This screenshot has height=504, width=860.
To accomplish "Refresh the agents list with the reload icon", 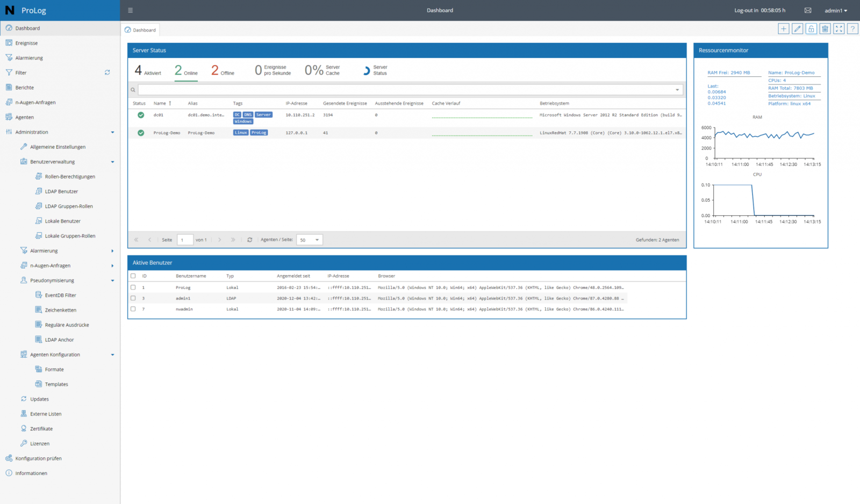I will [249, 240].
